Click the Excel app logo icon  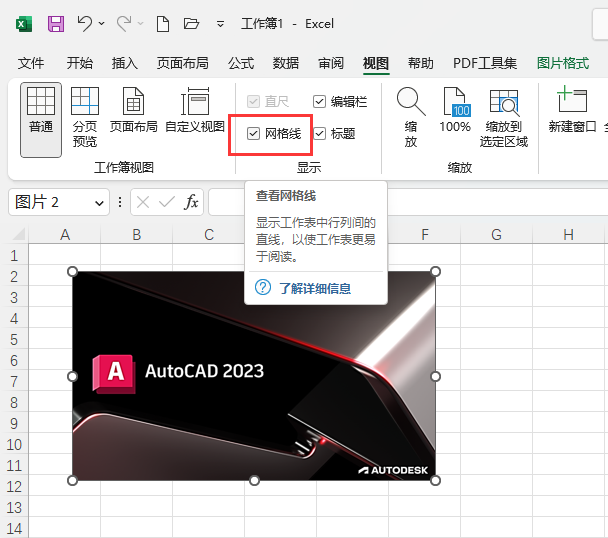point(24,24)
